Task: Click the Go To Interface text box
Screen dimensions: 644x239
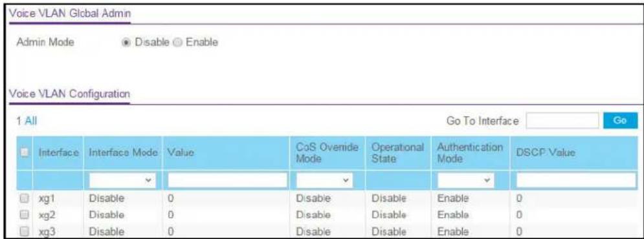Action: (562, 121)
